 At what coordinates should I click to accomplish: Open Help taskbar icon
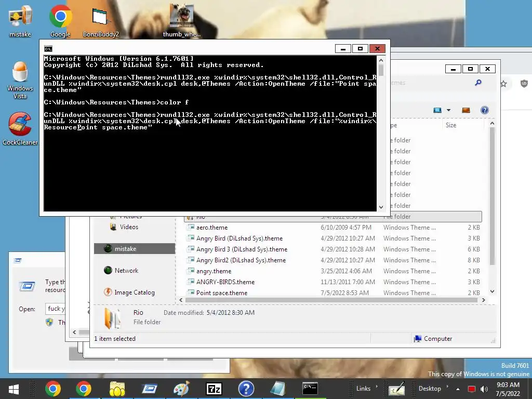point(246,389)
